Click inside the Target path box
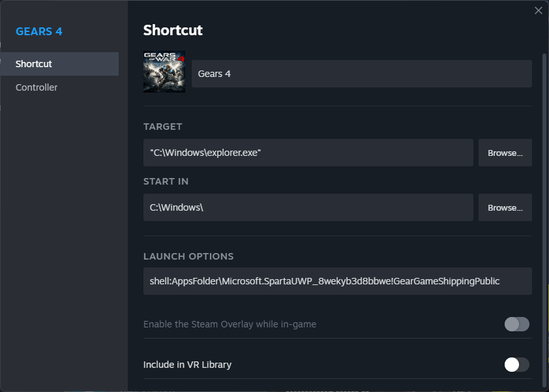 point(308,152)
